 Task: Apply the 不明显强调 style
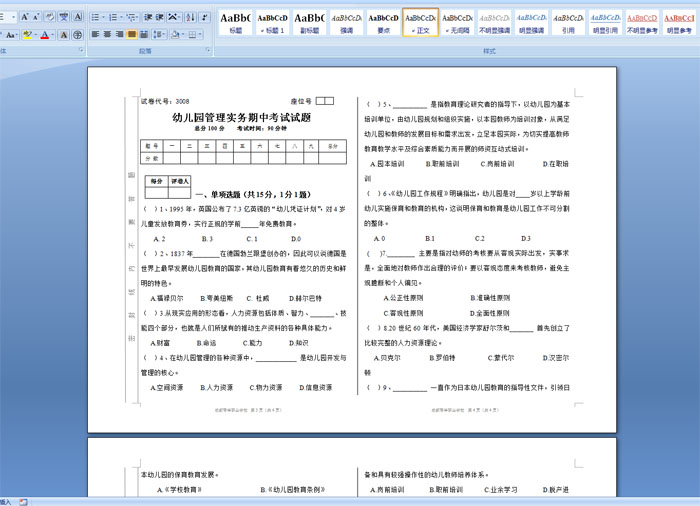click(495, 23)
